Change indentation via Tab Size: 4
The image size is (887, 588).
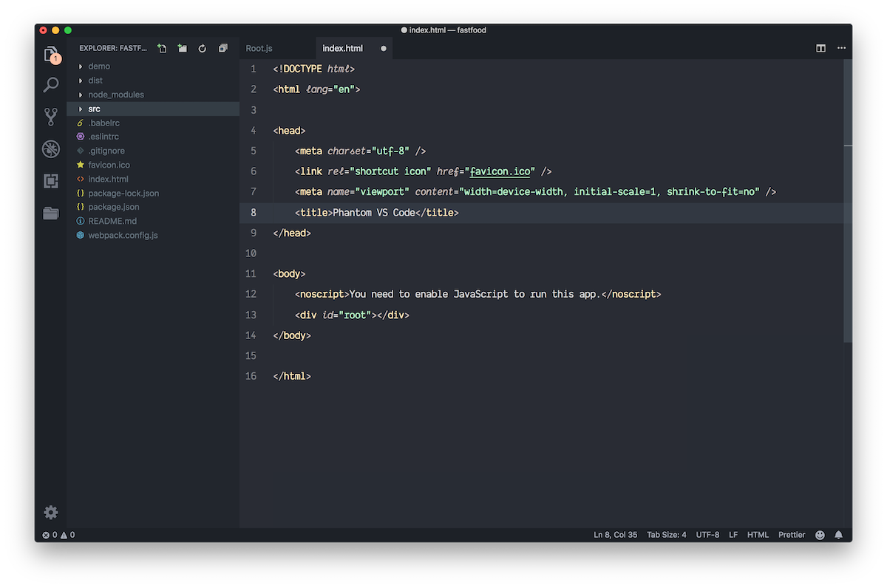coord(666,535)
